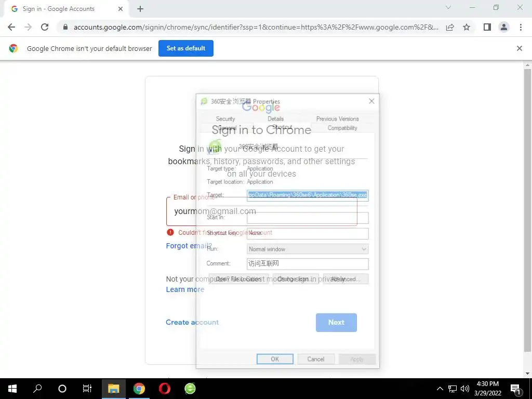Click the page vertical scrollbar
The width and height of the screenshot is (532, 399).
[527, 210]
